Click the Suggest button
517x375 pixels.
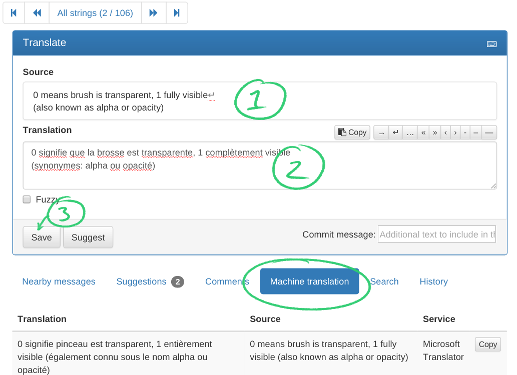click(88, 237)
